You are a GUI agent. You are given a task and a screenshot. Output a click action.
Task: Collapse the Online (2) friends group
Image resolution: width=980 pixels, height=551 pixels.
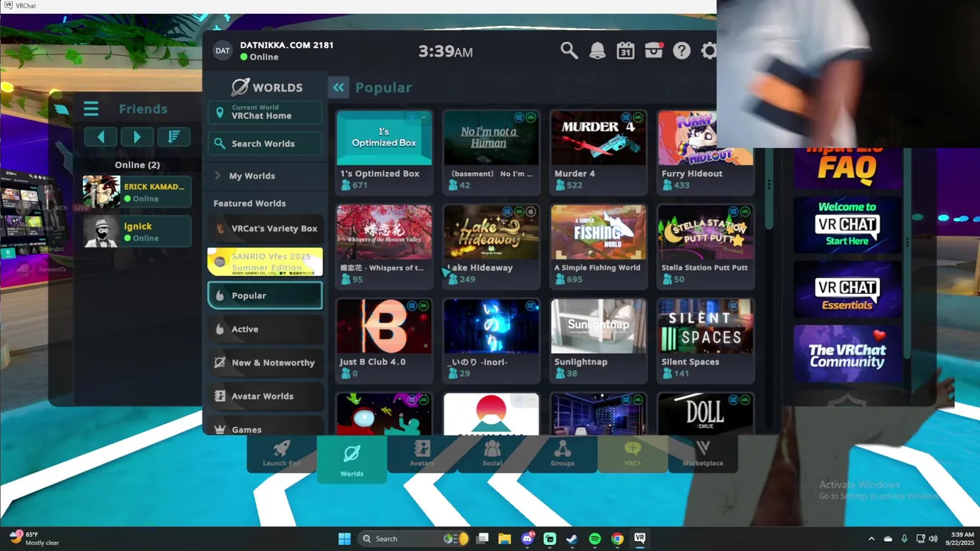[x=137, y=165]
